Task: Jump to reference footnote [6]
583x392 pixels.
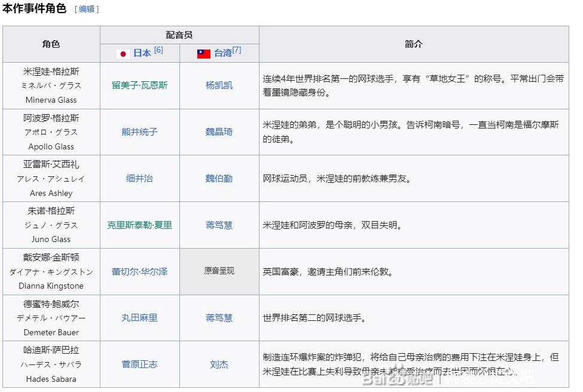Action: coord(158,50)
